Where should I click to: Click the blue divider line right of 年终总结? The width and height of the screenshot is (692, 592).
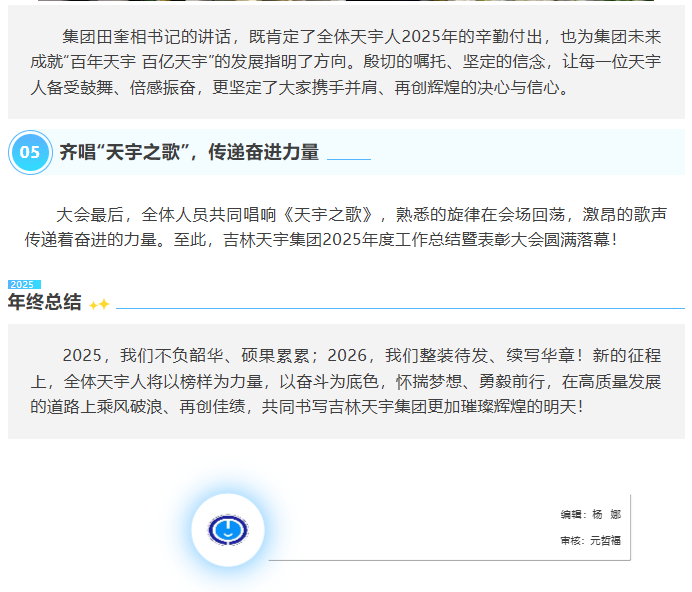point(400,308)
